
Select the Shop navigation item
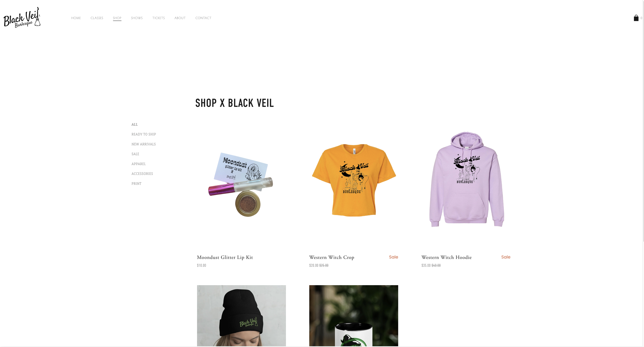point(117,18)
